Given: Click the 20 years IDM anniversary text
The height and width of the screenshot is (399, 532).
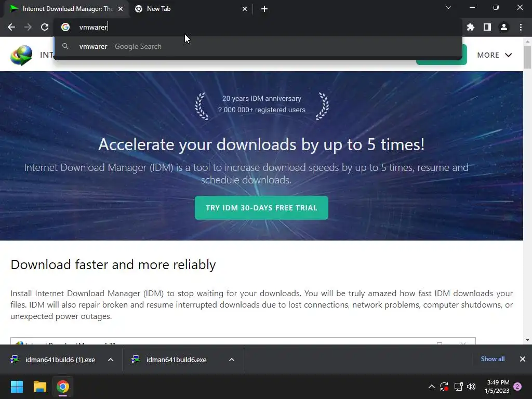Looking at the screenshot, I should coord(262,99).
